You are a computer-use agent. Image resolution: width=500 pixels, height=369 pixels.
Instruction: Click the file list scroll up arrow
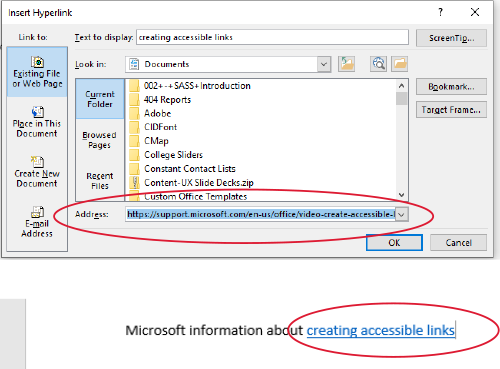click(402, 86)
